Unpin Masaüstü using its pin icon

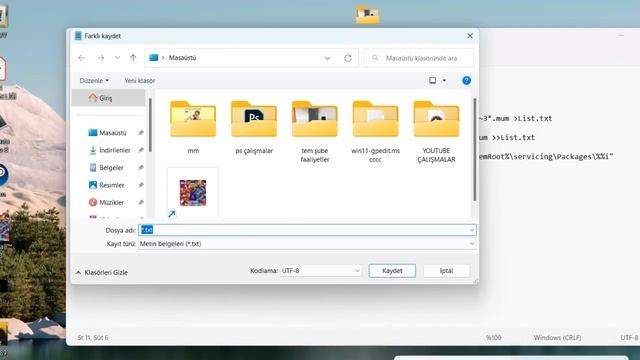point(141,133)
